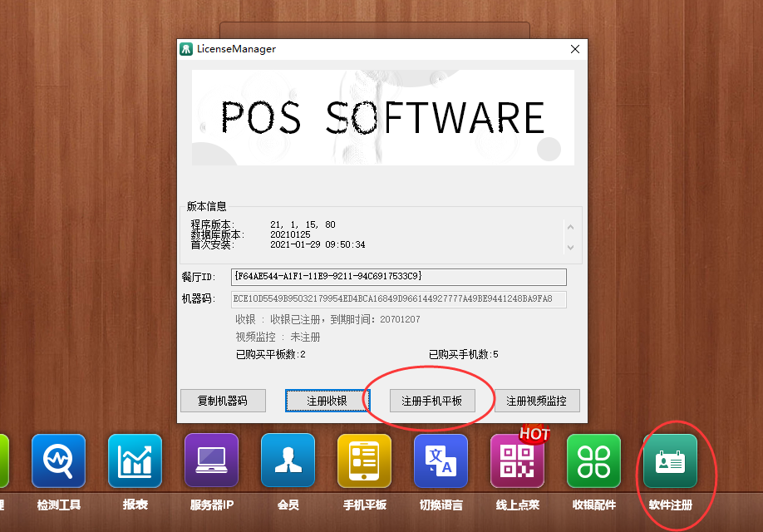Click into the 餐厅ID text field
This screenshot has width=763, height=532.
(x=398, y=277)
